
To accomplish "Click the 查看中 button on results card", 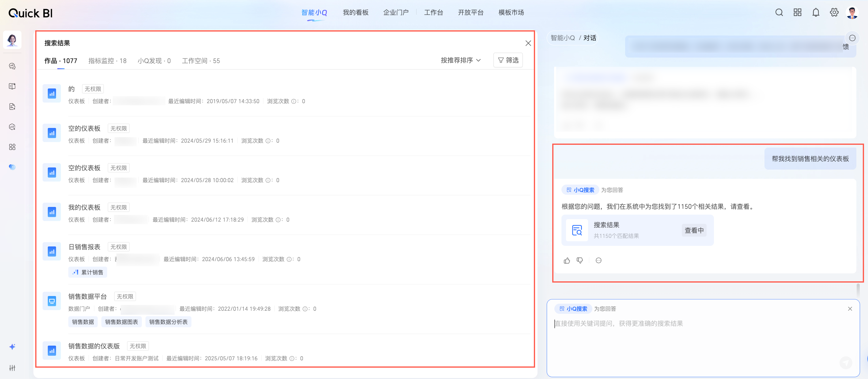I will point(694,230).
